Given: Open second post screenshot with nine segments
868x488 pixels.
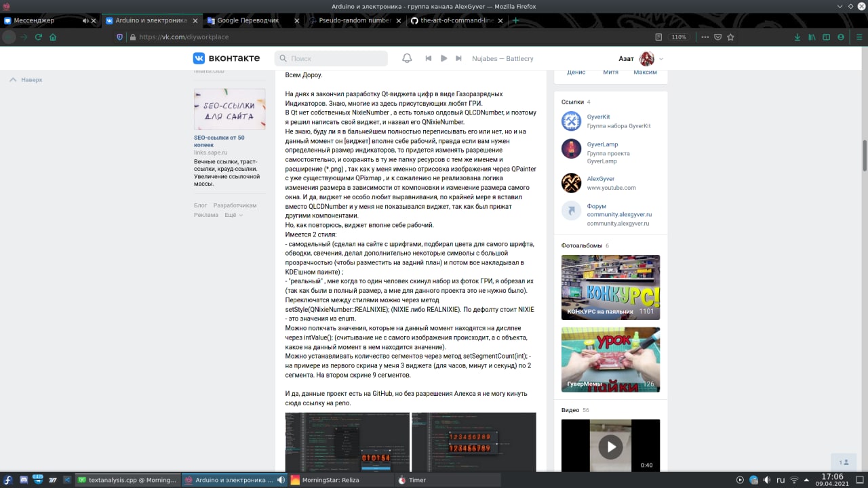Looking at the screenshot, I should tap(474, 442).
